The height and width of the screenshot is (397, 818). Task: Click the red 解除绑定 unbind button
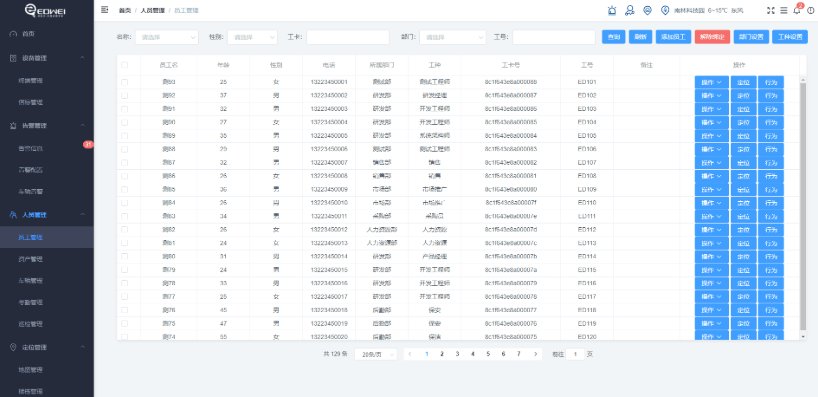point(712,37)
